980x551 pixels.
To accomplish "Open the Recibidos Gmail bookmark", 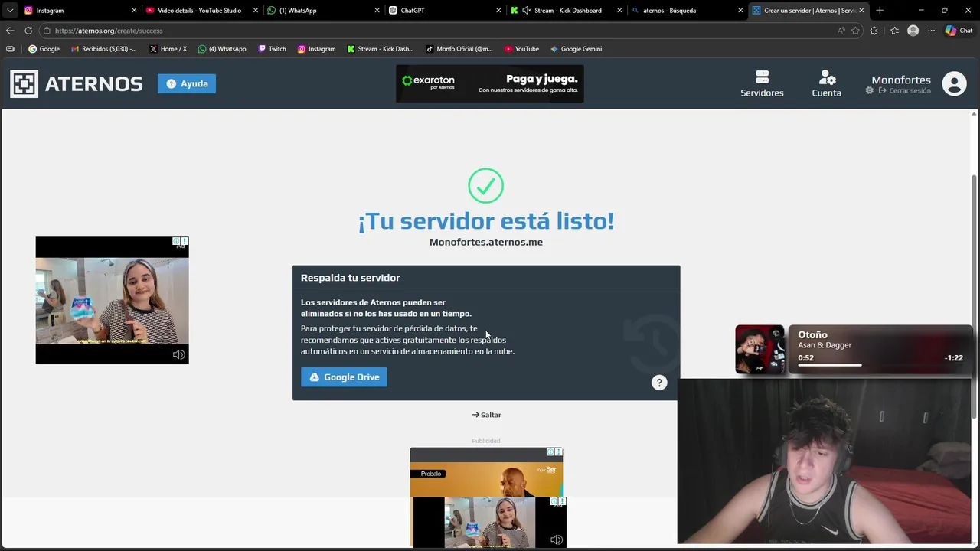I will coord(103,49).
